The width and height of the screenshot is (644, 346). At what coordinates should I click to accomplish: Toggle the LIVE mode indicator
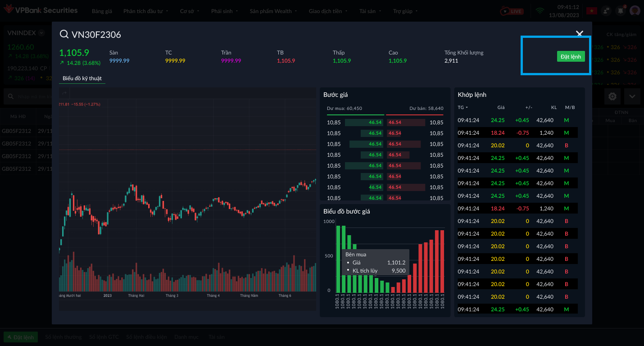pyautogui.click(x=512, y=11)
